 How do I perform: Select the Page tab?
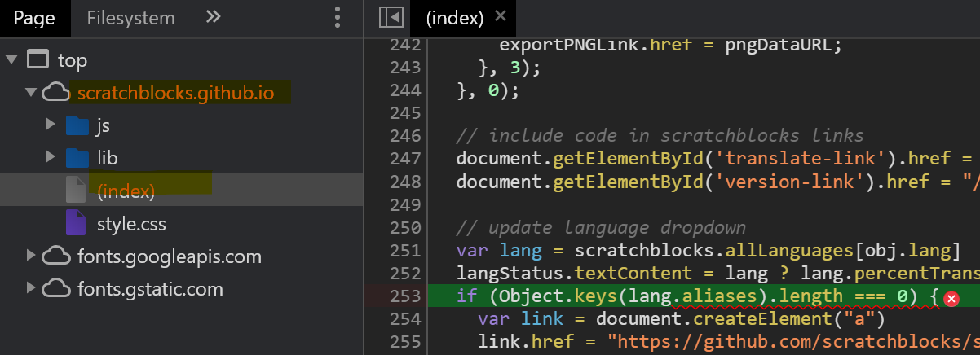pyautogui.click(x=34, y=18)
